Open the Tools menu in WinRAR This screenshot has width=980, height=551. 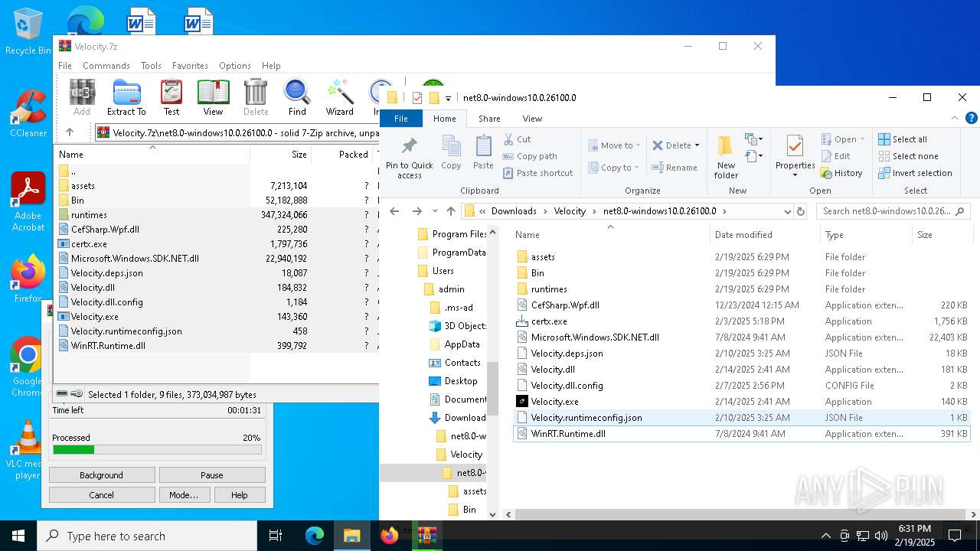point(151,66)
